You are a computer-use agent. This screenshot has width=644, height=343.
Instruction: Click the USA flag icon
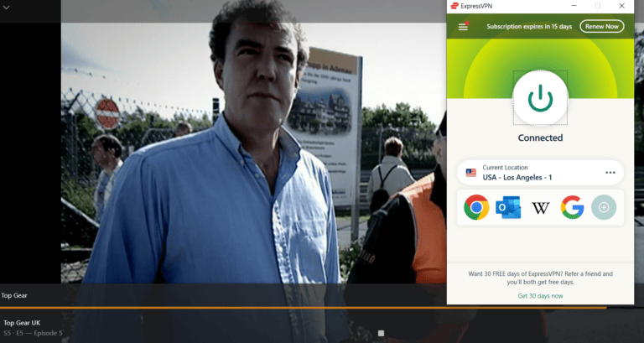click(470, 173)
